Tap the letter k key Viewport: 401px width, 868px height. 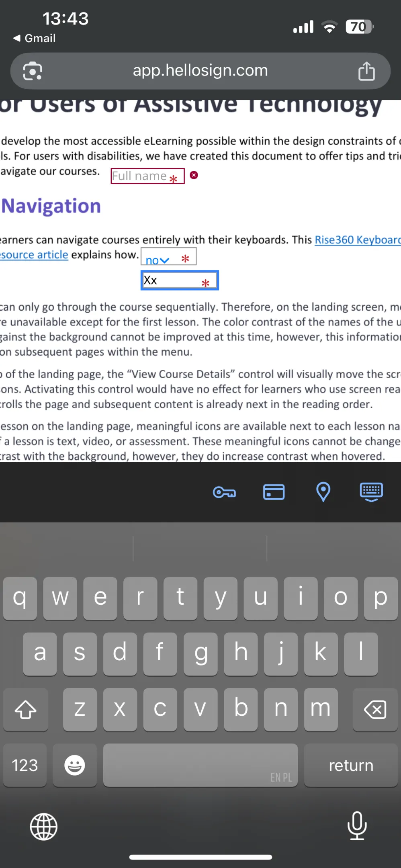(x=321, y=654)
